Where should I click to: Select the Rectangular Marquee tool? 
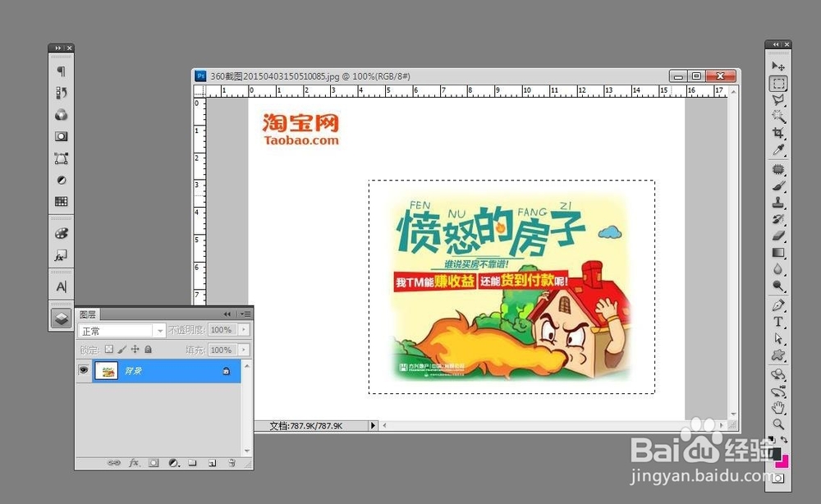778,83
